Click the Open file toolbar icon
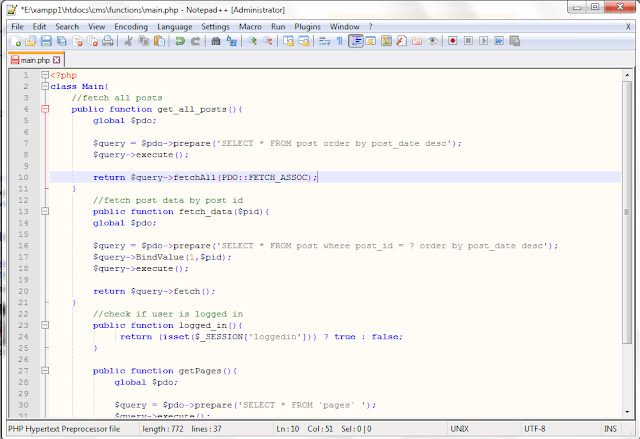Screen dimensions: 640x439 (x=31, y=41)
